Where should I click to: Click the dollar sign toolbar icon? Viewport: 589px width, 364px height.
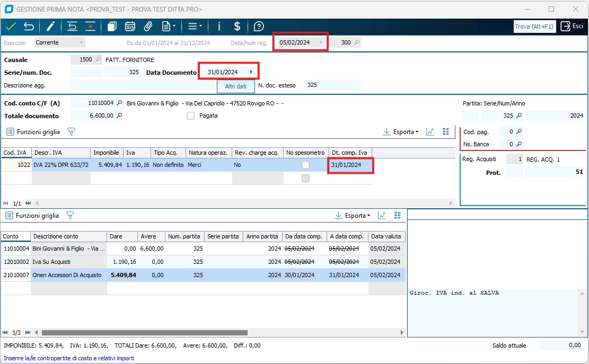[237, 26]
